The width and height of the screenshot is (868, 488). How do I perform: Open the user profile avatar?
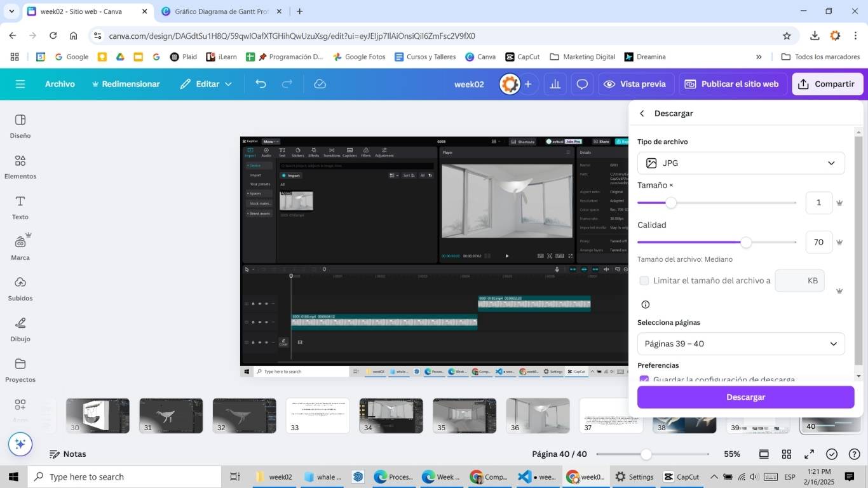[x=510, y=84]
